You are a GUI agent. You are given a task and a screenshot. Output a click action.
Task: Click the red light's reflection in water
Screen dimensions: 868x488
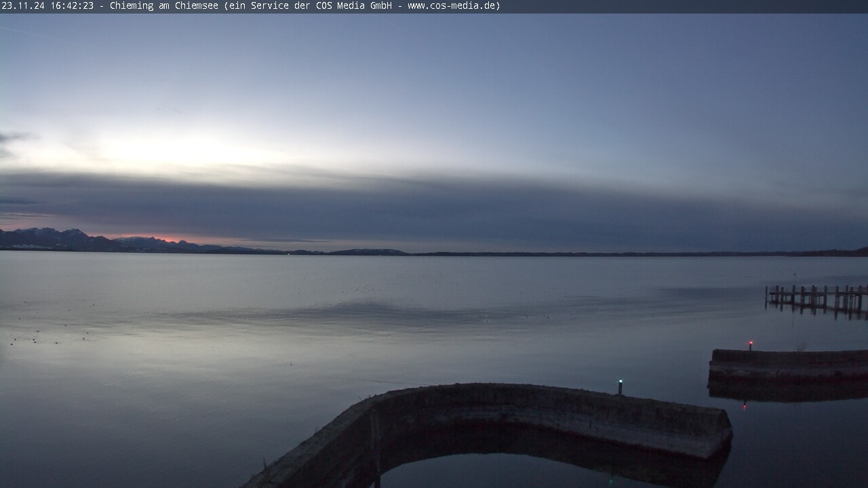point(744,405)
